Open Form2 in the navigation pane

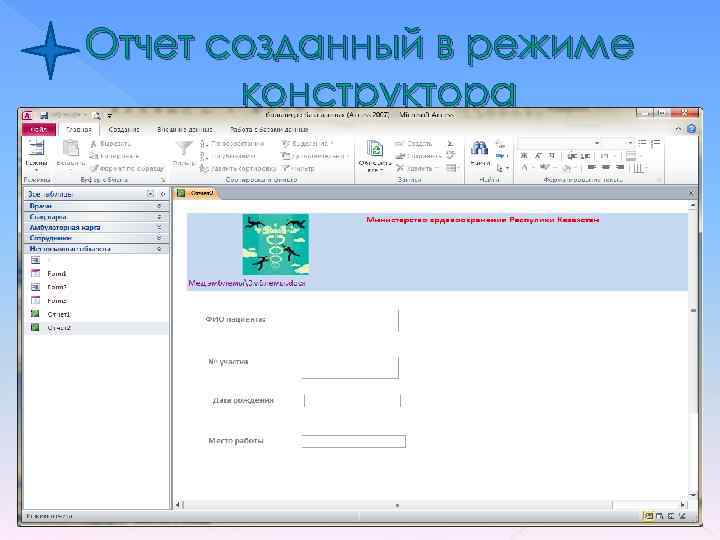(x=57, y=287)
